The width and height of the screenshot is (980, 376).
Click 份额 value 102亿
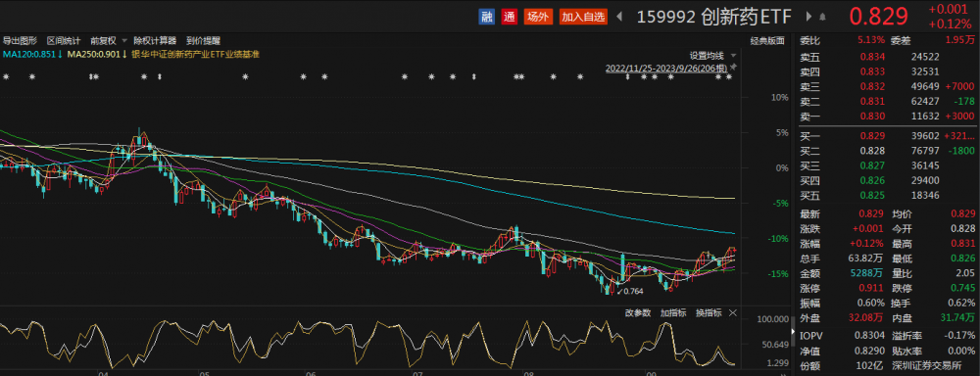(871, 365)
